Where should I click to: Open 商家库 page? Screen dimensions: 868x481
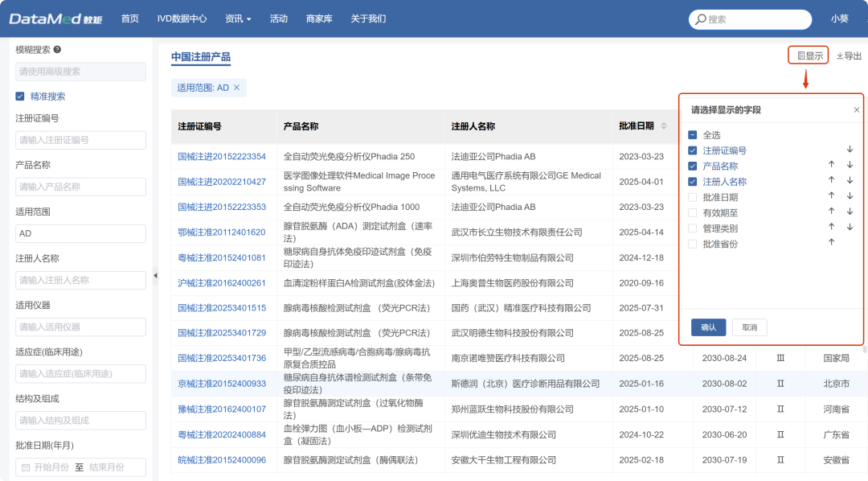319,18
